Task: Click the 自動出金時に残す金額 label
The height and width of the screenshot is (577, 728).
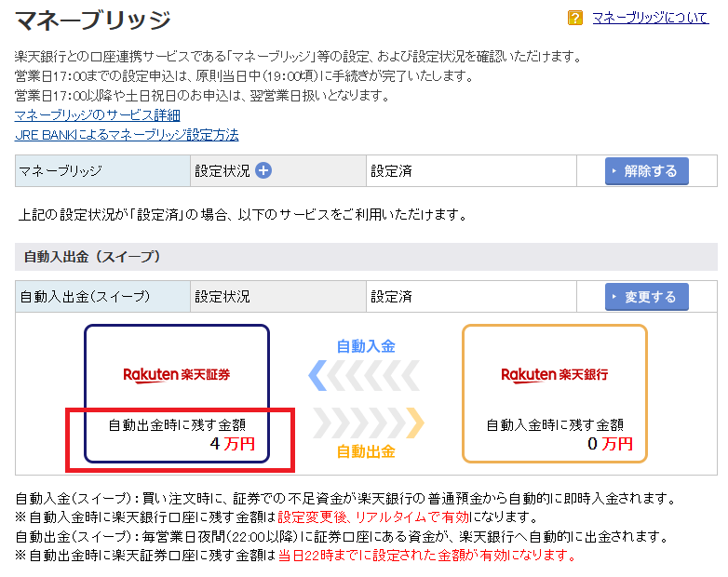Action: click(x=177, y=424)
